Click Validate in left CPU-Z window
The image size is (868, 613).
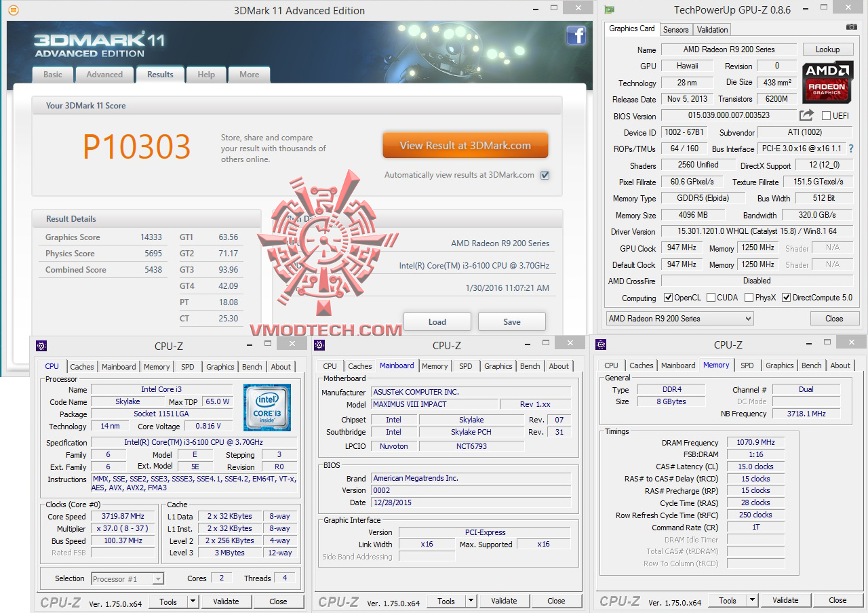click(x=226, y=601)
